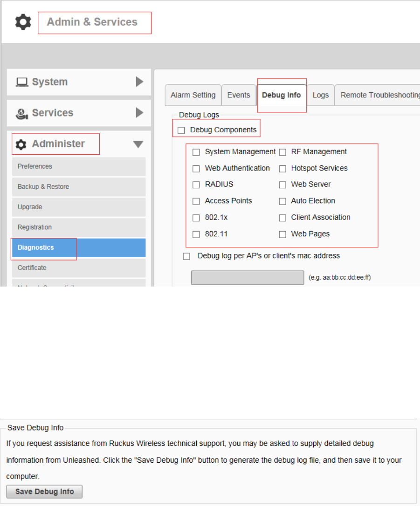Click the System laptop icon
This screenshot has width=420, height=506.
tap(22, 82)
